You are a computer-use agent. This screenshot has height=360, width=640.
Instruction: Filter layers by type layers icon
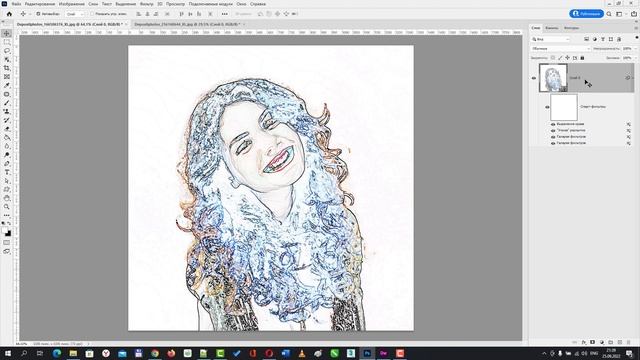pos(586,39)
